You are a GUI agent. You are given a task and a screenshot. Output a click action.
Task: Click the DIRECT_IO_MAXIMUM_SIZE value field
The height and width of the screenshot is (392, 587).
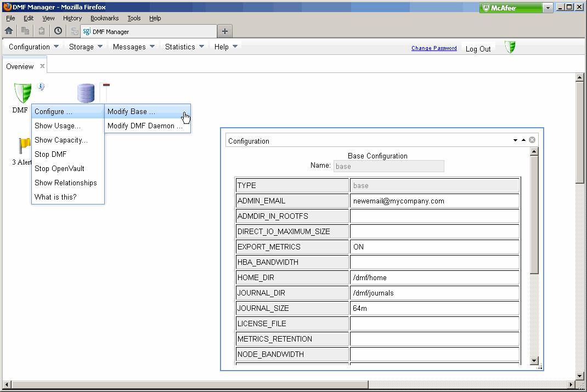[434, 231]
